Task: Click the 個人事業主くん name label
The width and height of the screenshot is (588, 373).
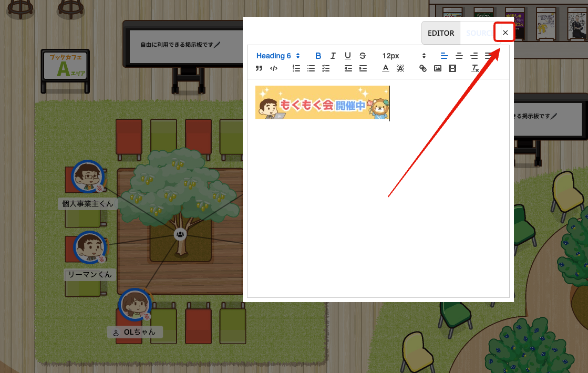Action: pyautogui.click(x=87, y=203)
